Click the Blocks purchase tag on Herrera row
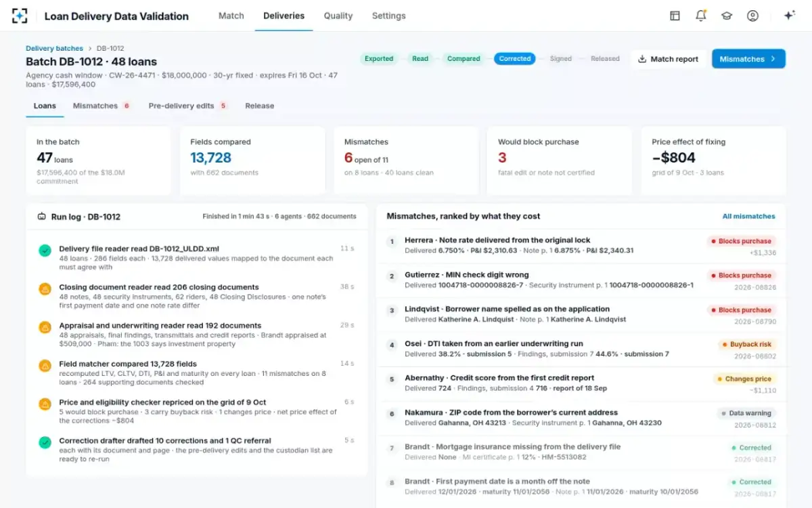Screen dimensions: 812x508 [742, 241]
